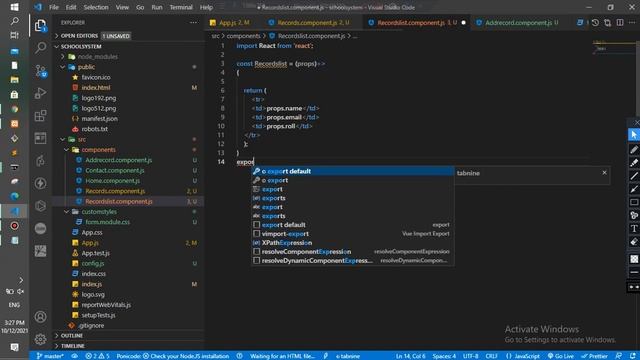This screenshot has width=640, height=360.
Task: Open the Extensions view
Action: (x=40, y=116)
